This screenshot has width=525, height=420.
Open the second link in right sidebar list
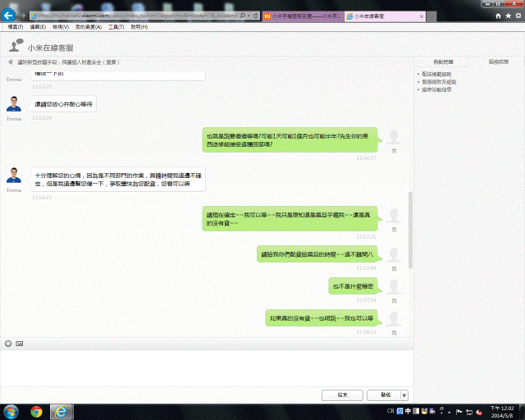[439, 82]
